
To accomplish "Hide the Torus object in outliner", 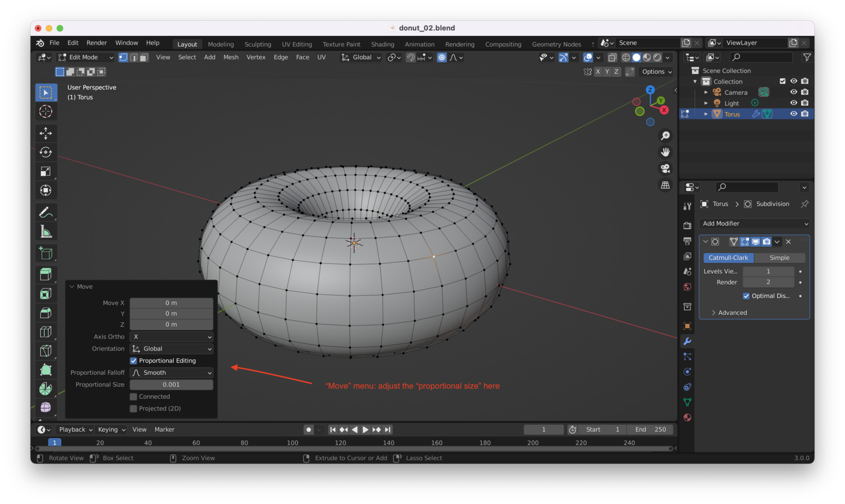I will click(793, 114).
